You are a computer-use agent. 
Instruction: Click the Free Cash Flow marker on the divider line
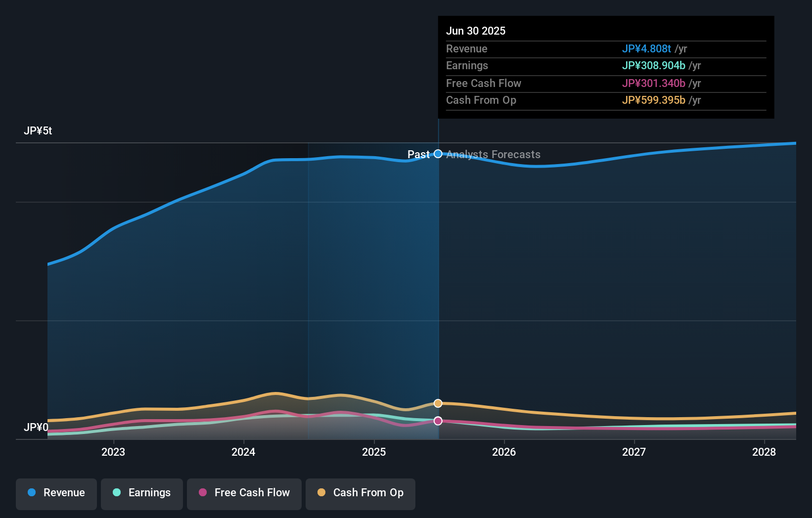point(438,421)
